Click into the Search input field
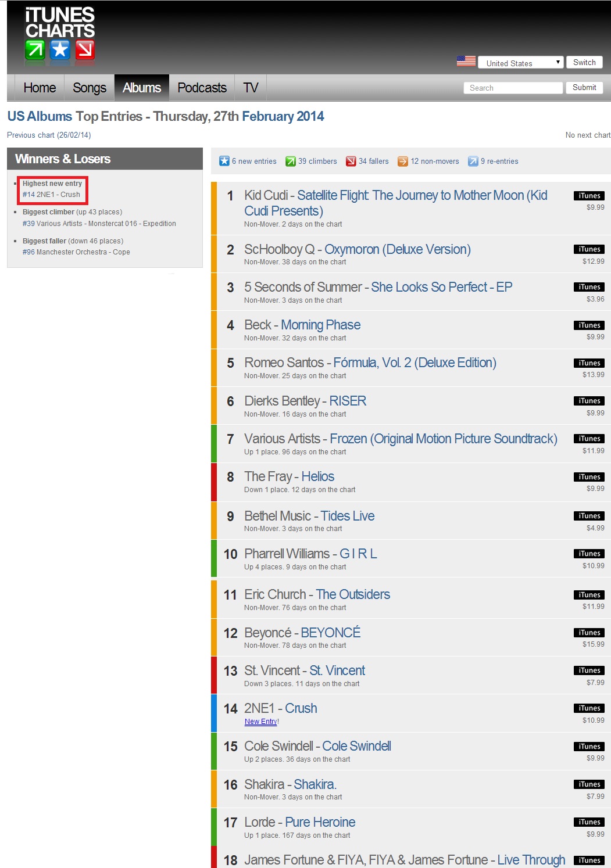 point(513,88)
